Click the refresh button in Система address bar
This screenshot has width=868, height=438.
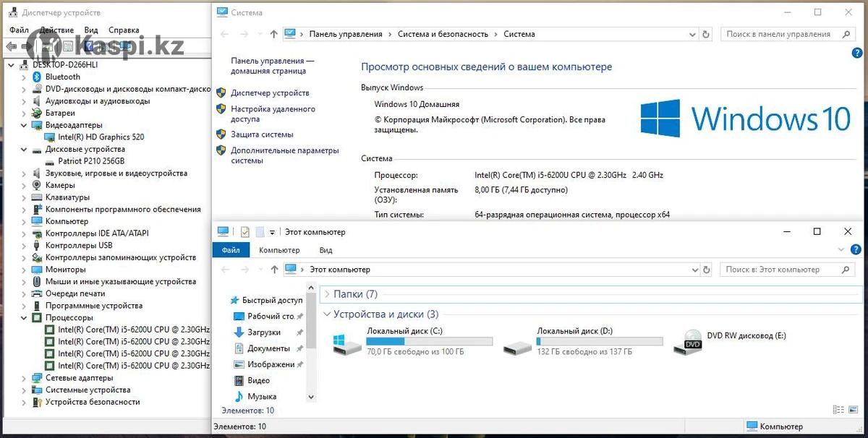(x=706, y=34)
